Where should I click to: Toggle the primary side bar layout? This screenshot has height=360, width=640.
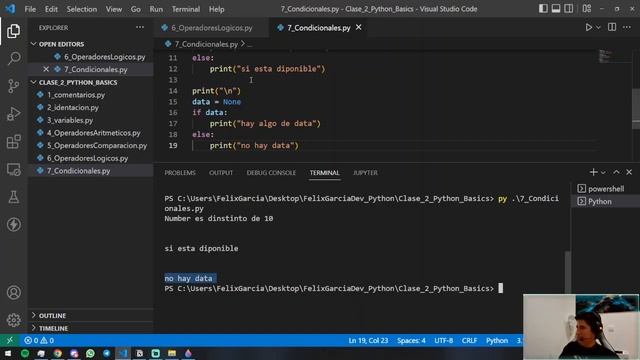tap(543, 9)
